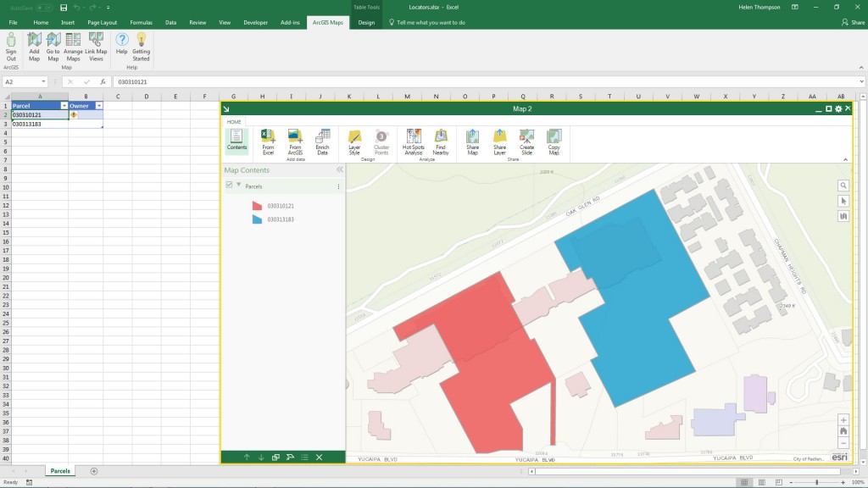Select the Link Map Views tool

(x=96, y=47)
